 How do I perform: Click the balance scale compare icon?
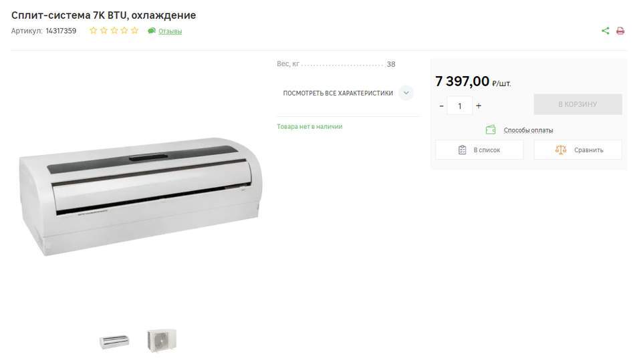tap(561, 150)
